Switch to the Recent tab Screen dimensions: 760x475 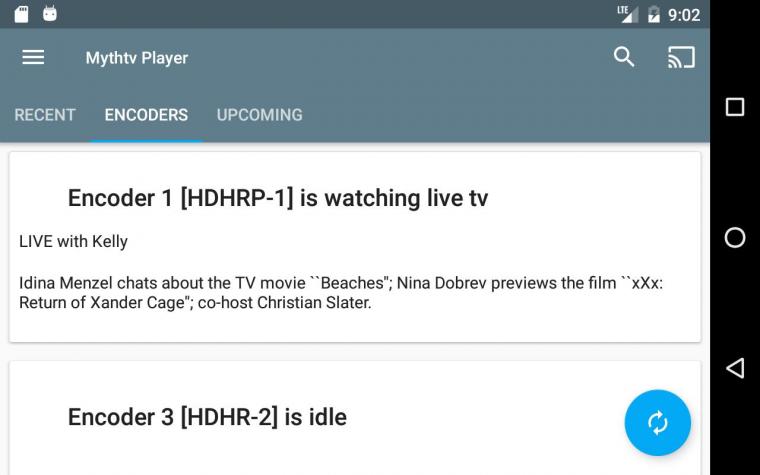pyautogui.click(x=45, y=115)
